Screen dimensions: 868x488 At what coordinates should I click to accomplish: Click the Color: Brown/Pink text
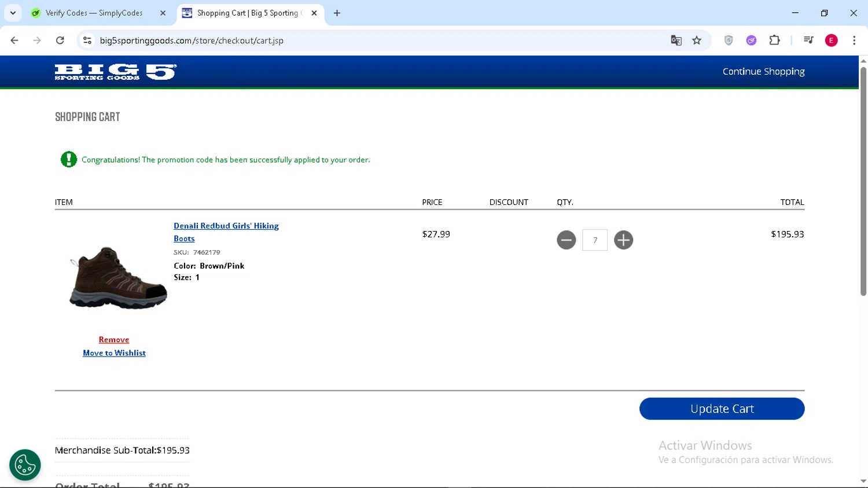click(x=209, y=266)
